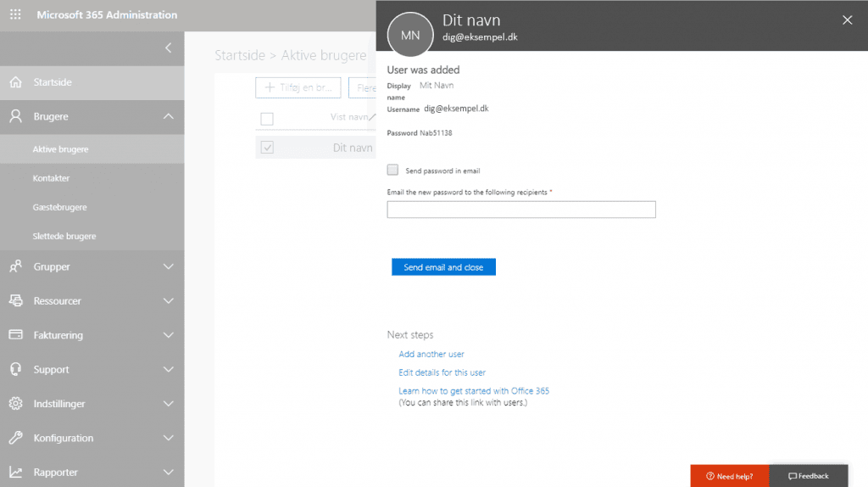Click the Brugere person icon
Image resolution: width=868 pixels, height=487 pixels.
(15, 116)
